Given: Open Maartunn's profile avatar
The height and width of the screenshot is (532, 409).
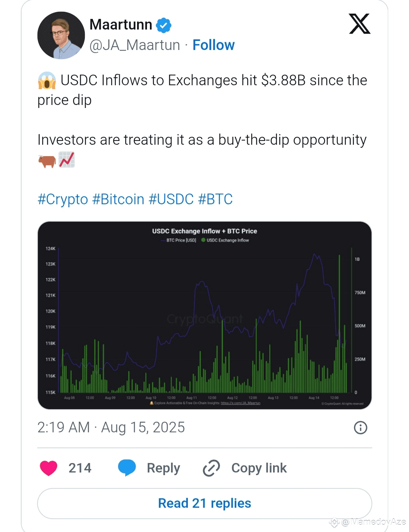Looking at the screenshot, I should click(61, 35).
